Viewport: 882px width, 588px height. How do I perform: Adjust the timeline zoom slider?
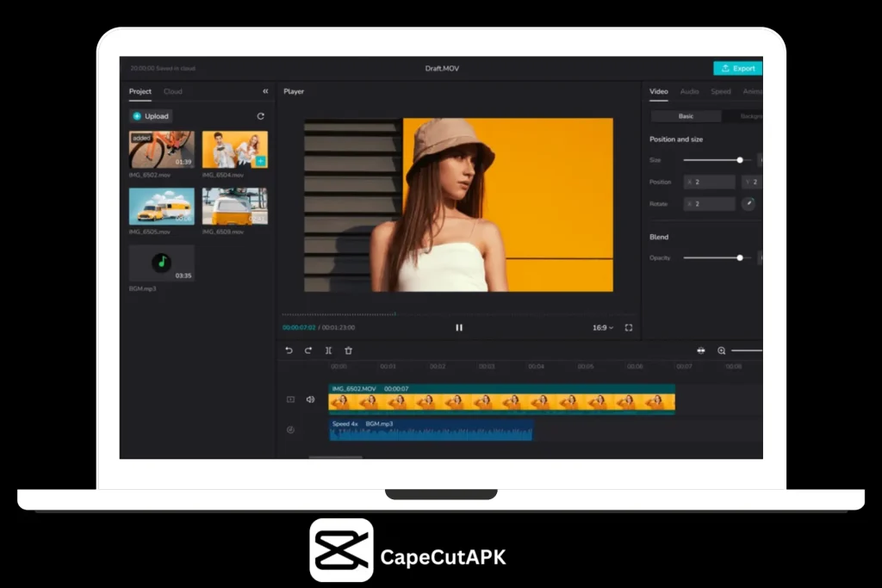point(747,350)
